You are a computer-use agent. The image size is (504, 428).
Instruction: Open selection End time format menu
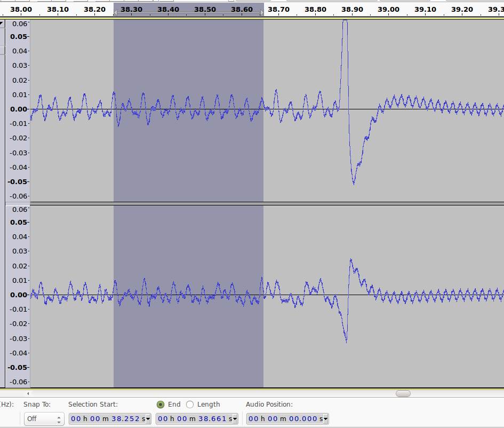[235, 419]
